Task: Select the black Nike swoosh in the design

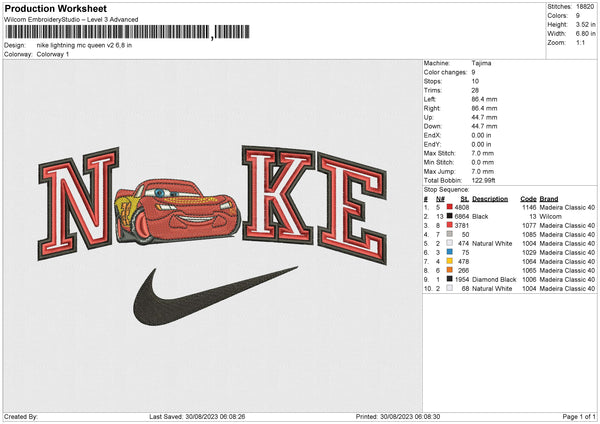Action: coord(215,296)
